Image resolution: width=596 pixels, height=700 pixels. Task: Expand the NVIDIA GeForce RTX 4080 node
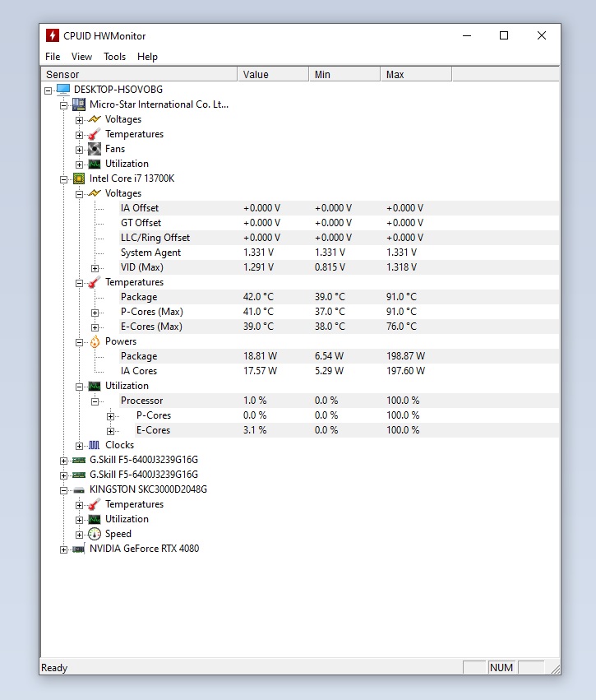tap(64, 549)
